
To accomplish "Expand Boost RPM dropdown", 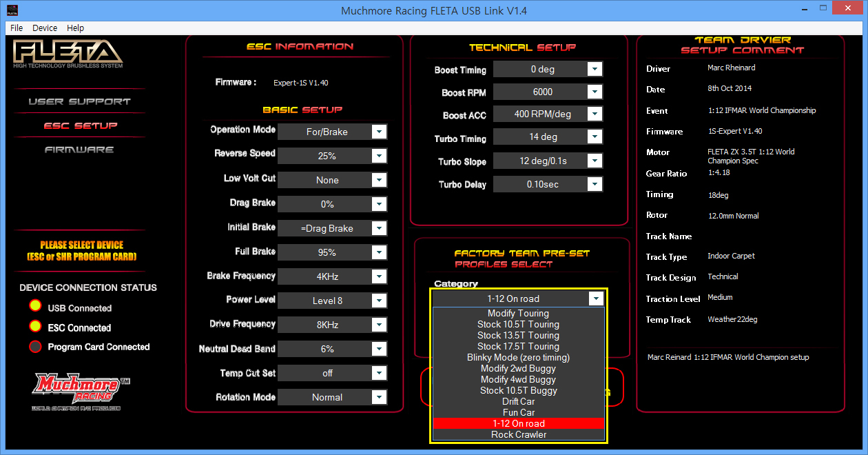I will click(595, 92).
